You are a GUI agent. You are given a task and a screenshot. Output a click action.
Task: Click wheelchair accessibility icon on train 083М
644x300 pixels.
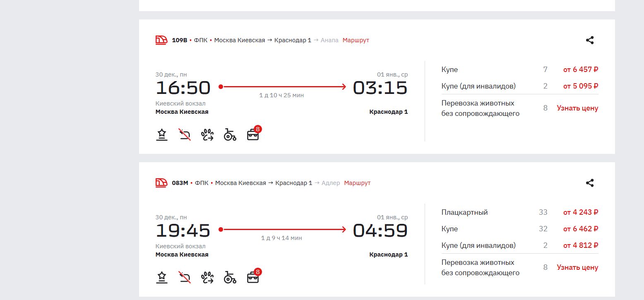(x=230, y=278)
